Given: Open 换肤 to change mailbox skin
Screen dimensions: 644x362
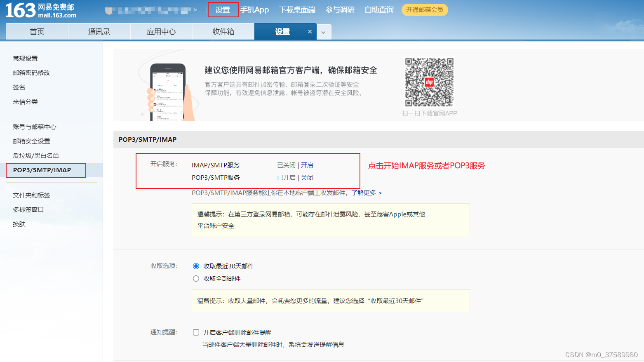Looking at the screenshot, I should click(x=18, y=224).
